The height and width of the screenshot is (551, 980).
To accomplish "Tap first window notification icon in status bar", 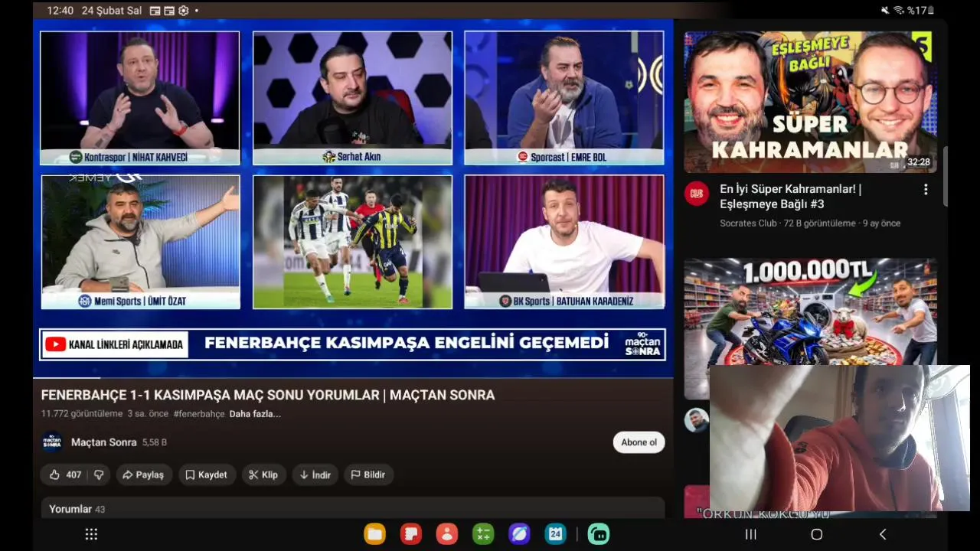I will [x=155, y=11].
